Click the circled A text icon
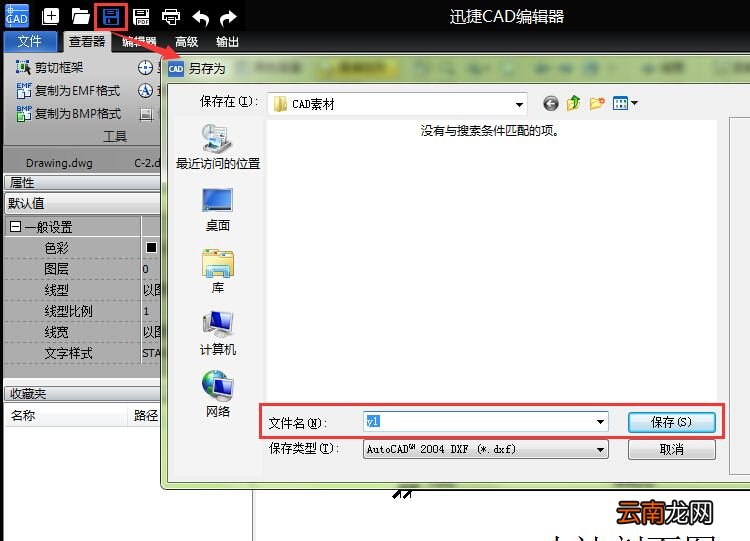The height and width of the screenshot is (541, 750). [x=145, y=90]
